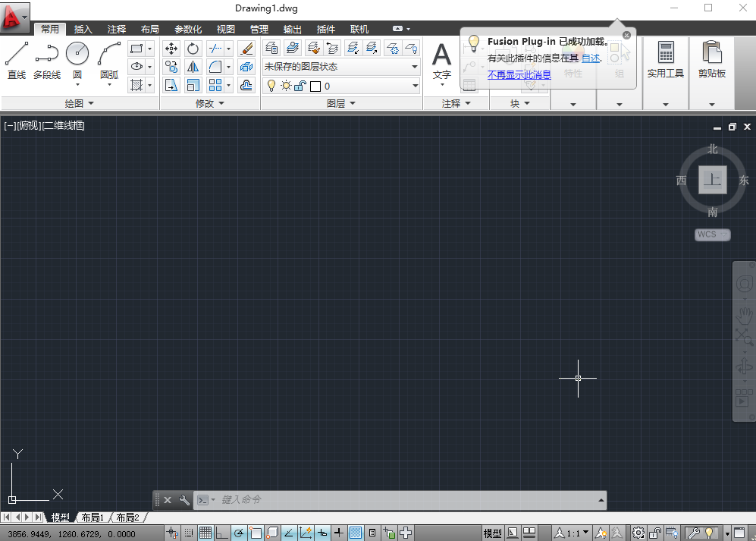Open the 参数化 ribbon tab
The height and width of the screenshot is (541, 756).
pos(187,29)
